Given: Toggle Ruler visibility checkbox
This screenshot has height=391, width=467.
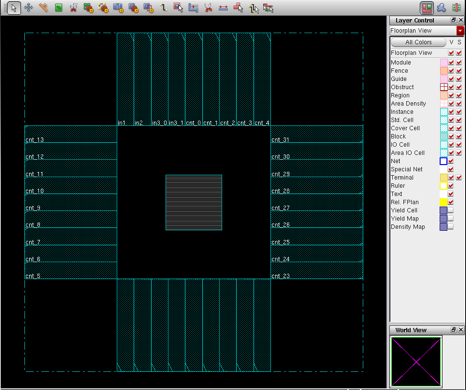Looking at the screenshot, I should coord(451,186).
